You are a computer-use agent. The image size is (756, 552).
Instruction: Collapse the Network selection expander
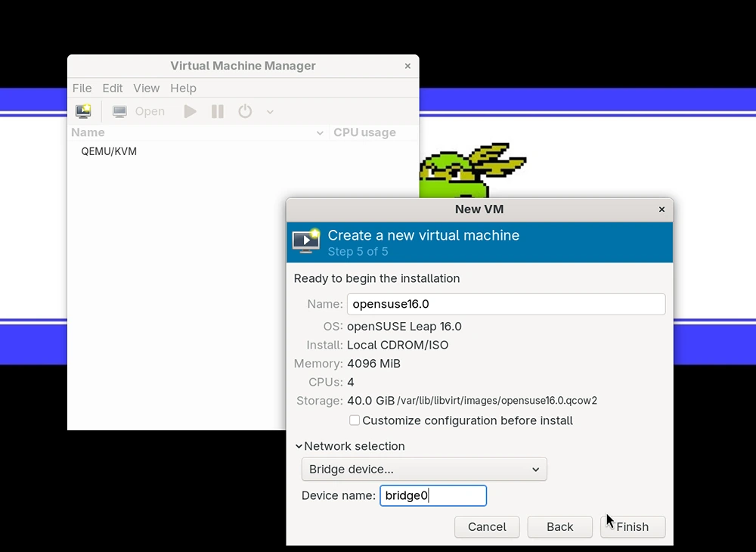pyautogui.click(x=299, y=446)
